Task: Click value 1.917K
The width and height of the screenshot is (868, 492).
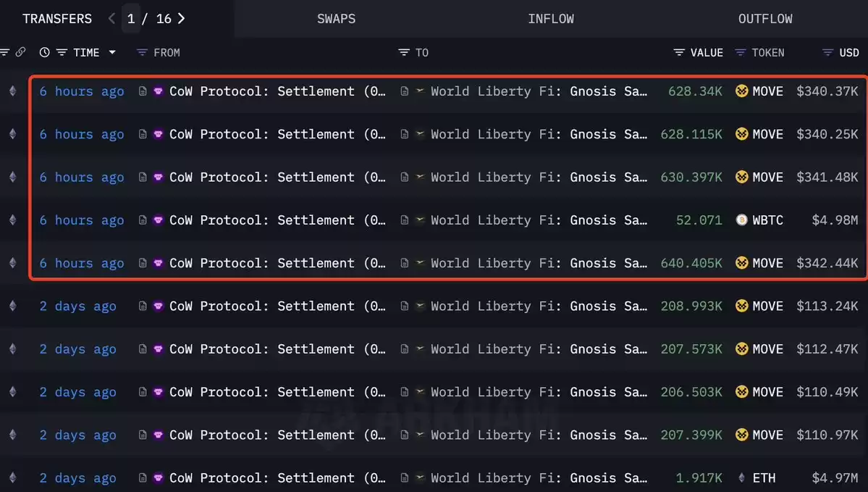Action: [x=699, y=478]
